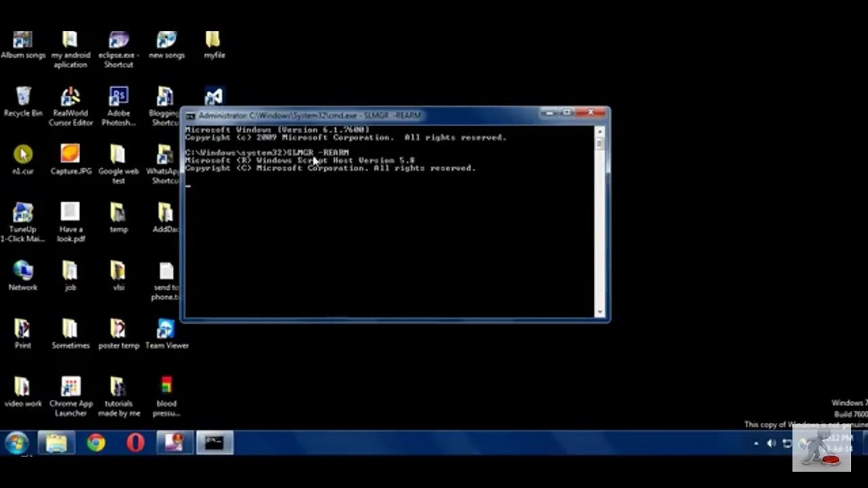Screen dimensions: 868x488
Task: Launch Chrome App Launcher desktop icon
Action: click(71, 397)
